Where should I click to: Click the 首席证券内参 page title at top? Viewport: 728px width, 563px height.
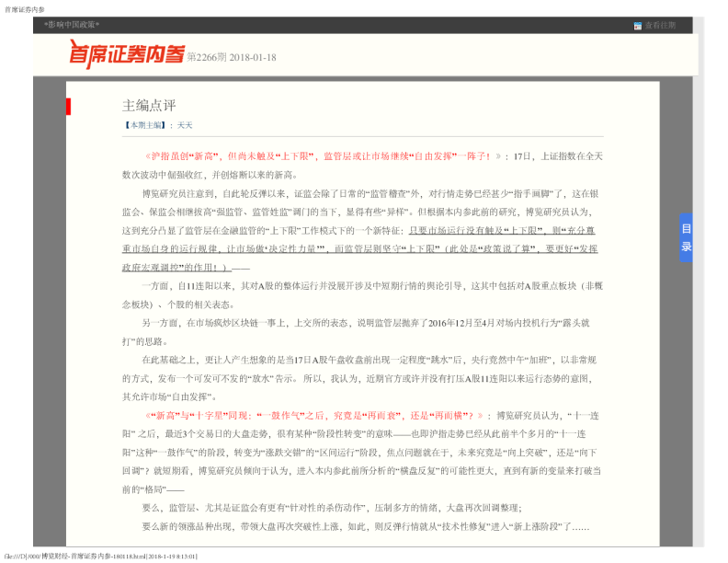(25, 9)
